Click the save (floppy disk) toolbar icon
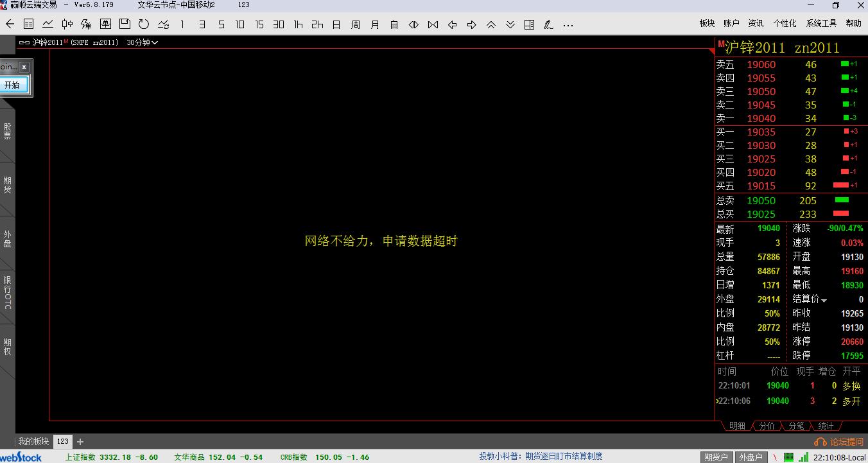 [x=125, y=24]
